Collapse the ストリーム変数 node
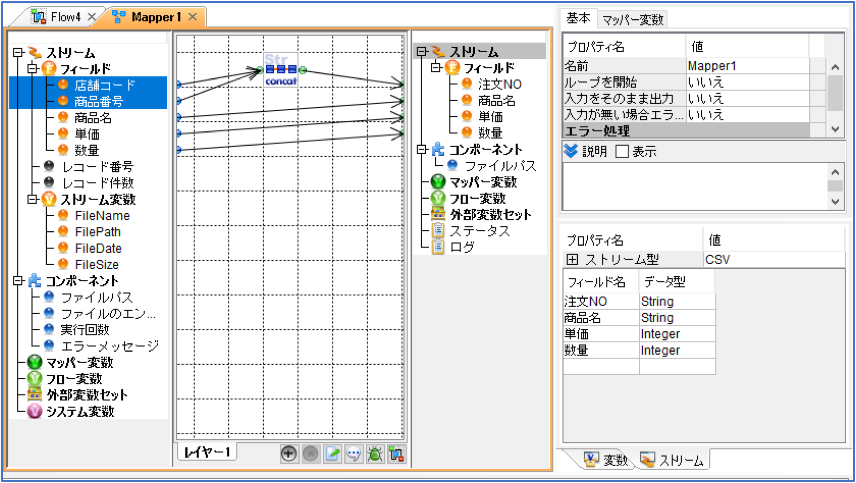 (33, 199)
